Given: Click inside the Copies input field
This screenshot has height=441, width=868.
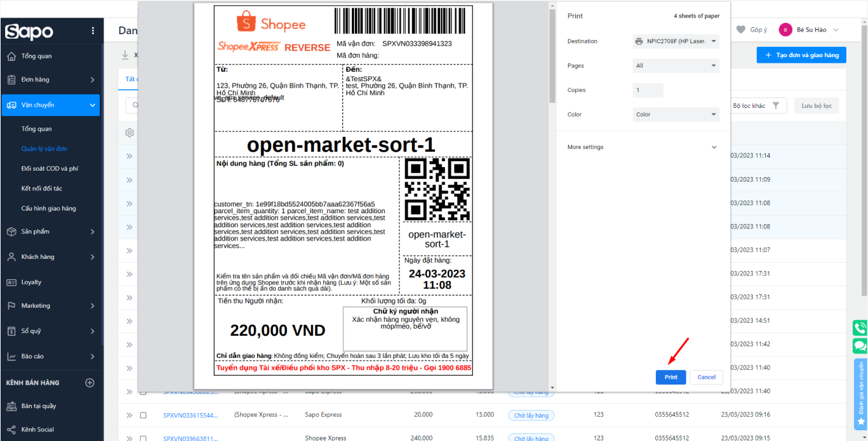Looking at the screenshot, I should coord(647,89).
